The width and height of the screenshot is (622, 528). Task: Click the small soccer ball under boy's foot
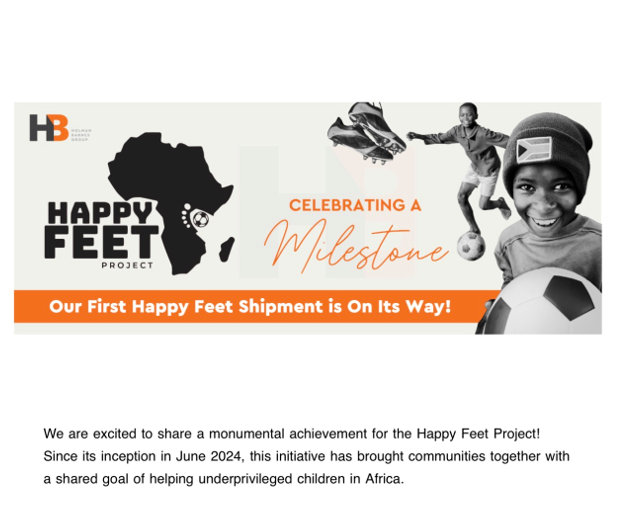470,246
